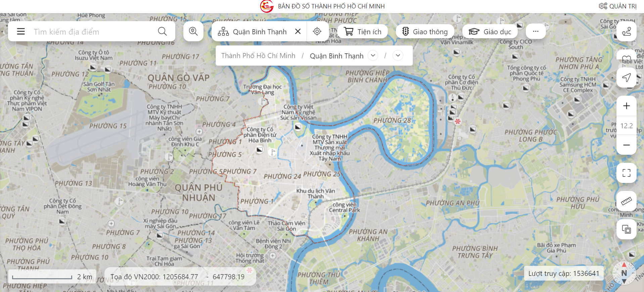Screen dimensions: 644x292
Task: Click the plus marker above PHƯỜNG 7 label
Action: (x=111, y=224)
